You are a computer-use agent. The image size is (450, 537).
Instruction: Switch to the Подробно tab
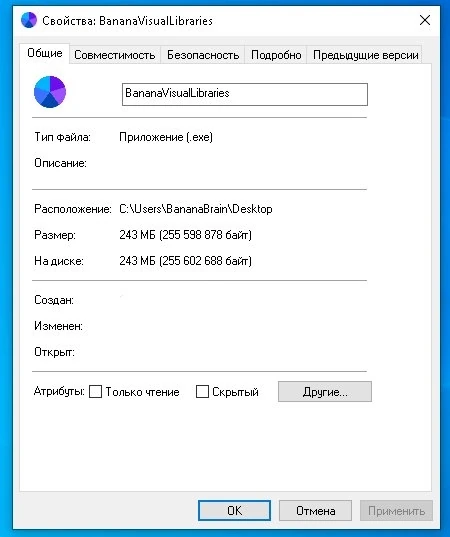pos(276,55)
